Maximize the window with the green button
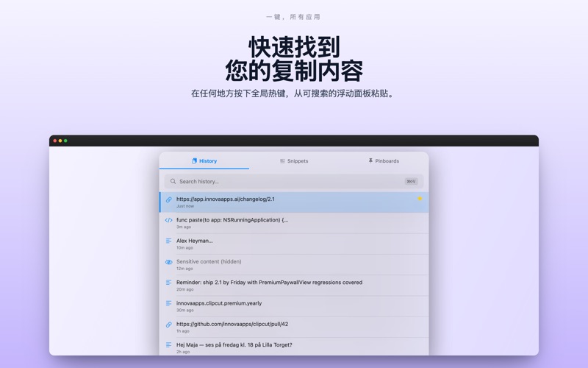Image resolution: width=588 pixels, height=368 pixels. tap(65, 141)
